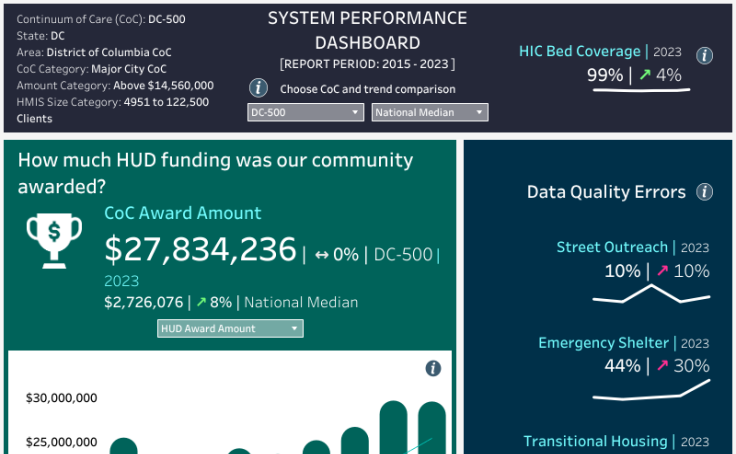Click pink arrow in Street Outreach trend
Screen dimensions: 736x454
(x=661, y=271)
